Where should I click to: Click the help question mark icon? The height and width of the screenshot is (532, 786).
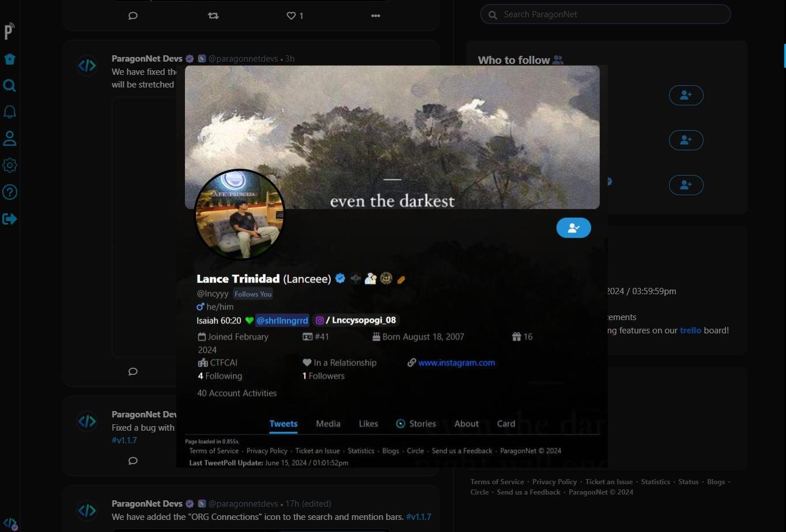pos(10,192)
